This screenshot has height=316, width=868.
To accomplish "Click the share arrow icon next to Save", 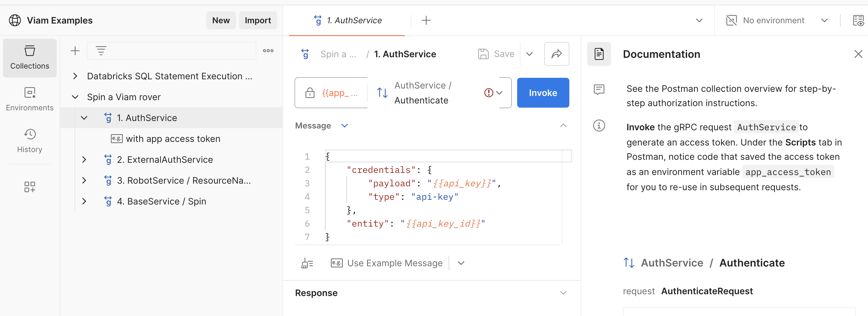I will [557, 54].
